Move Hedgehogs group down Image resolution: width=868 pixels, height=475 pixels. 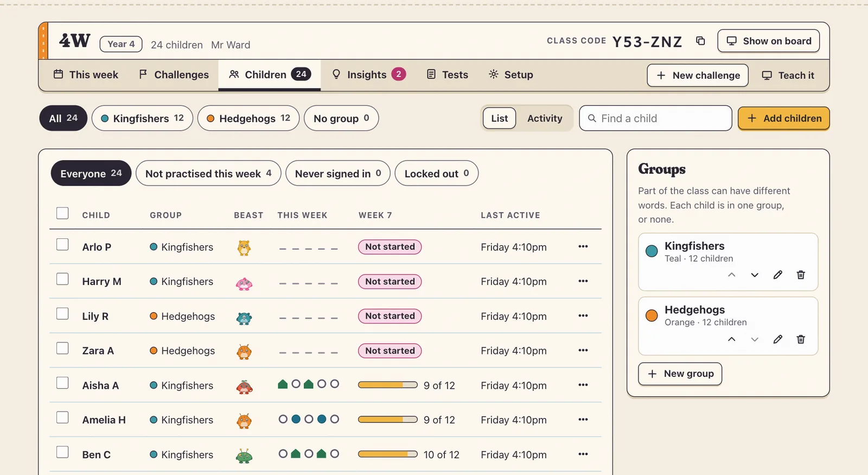coord(755,339)
